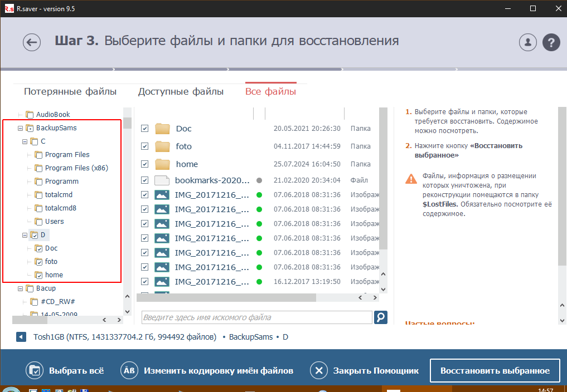567x392 pixels.
Task: Click the magnifier search icon
Action: pyautogui.click(x=380, y=317)
